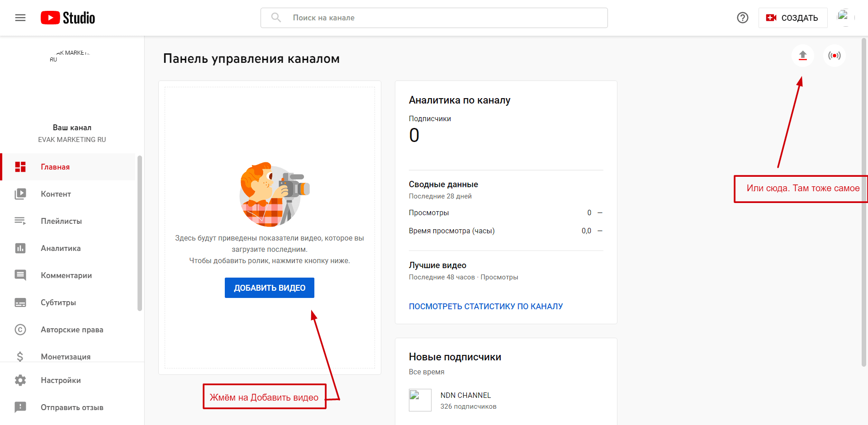Click Отправить отзыв in the sidebar

click(72, 407)
